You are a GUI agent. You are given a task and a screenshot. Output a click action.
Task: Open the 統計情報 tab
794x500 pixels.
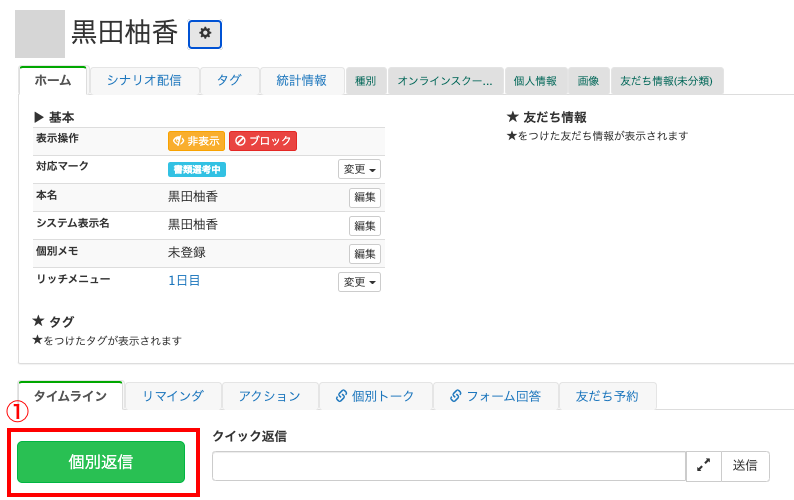click(301, 81)
